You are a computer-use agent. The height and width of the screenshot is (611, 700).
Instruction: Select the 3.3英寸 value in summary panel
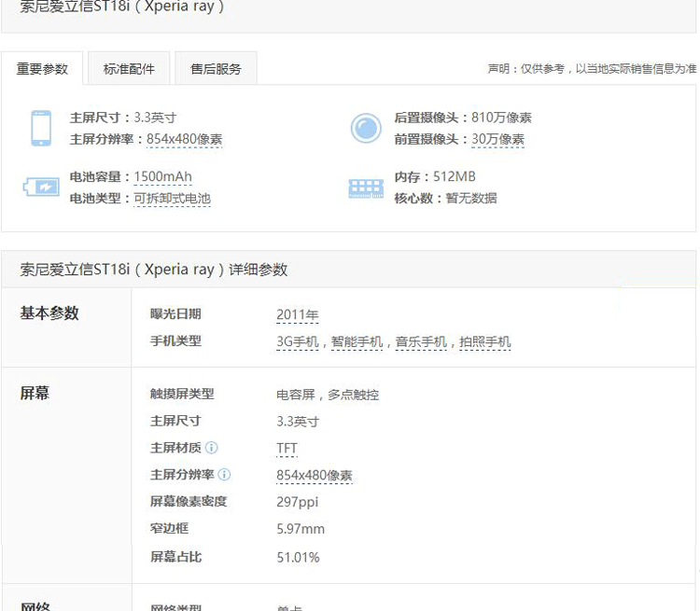coord(155,118)
